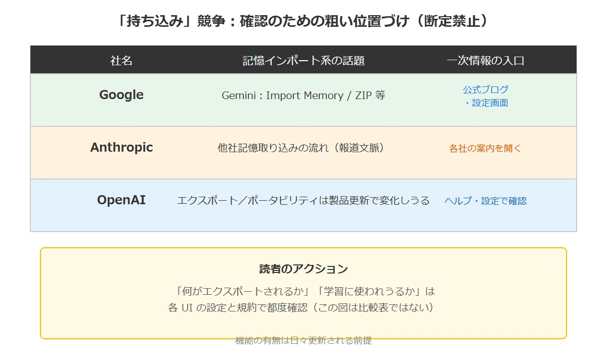Click the footnote 機能の有無は日々更新される前提
Screen dimensions: 607x364
(x=303, y=341)
